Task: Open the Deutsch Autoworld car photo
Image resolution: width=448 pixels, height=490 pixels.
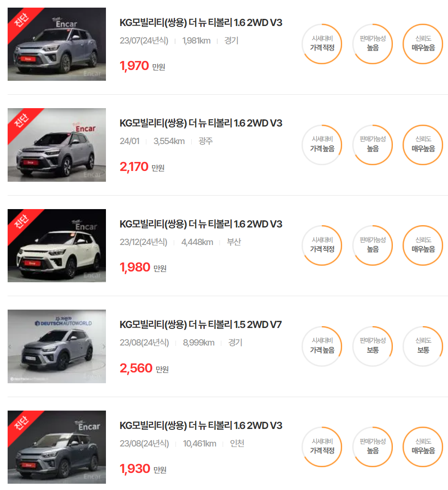Action: (57, 346)
